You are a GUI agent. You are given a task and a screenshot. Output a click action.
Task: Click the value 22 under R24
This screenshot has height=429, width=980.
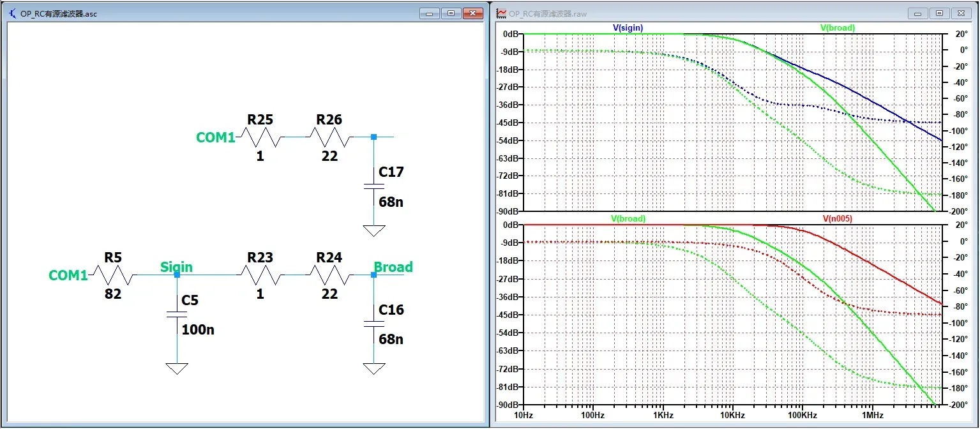pyautogui.click(x=329, y=294)
